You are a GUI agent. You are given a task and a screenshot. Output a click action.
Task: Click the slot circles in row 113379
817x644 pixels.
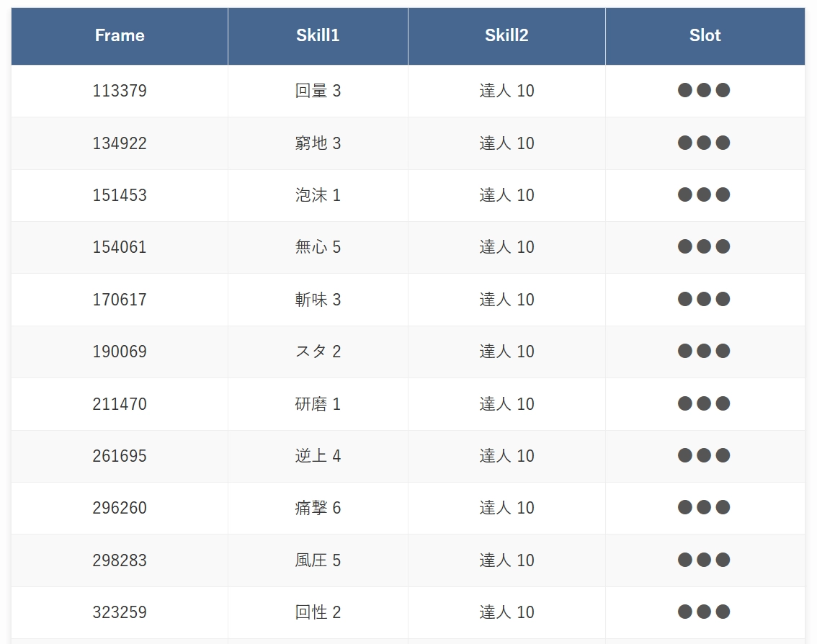coord(704,90)
